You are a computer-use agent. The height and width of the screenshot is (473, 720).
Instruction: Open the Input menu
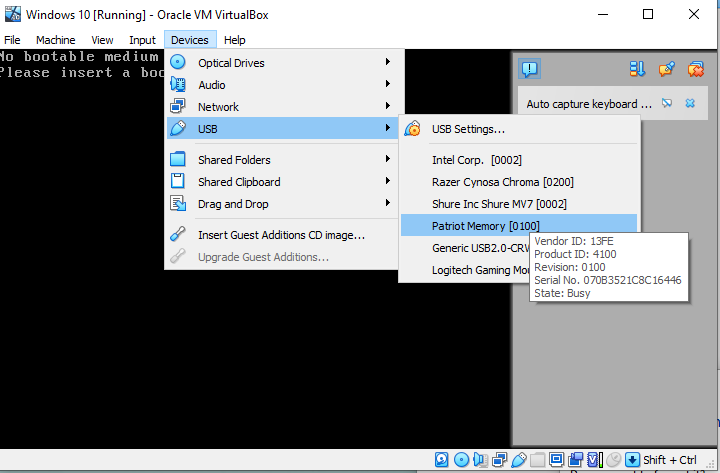coord(142,40)
